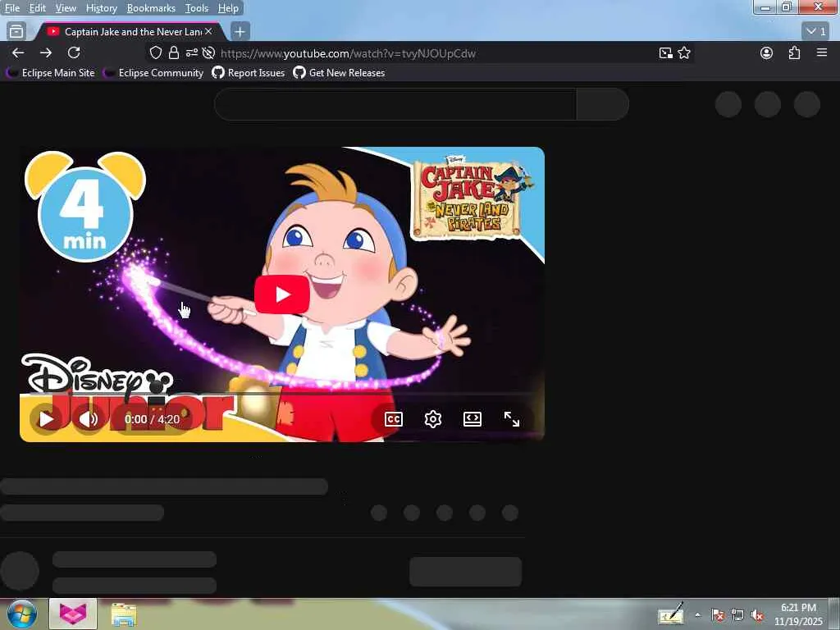Open the account profile icon in toolbar
The width and height of the screenshot is (840, 630).
click(x=767, y=52)
